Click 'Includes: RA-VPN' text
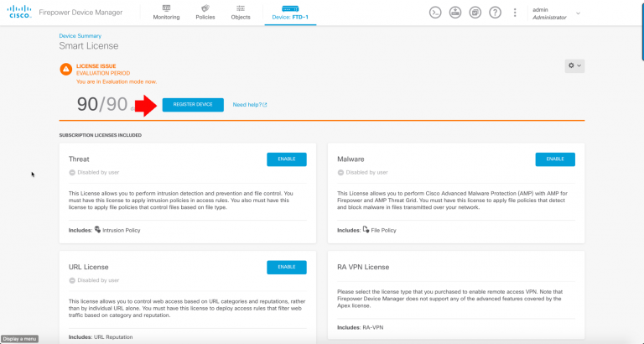The height and width of the screenshot is (344, 644). point(361,328)
